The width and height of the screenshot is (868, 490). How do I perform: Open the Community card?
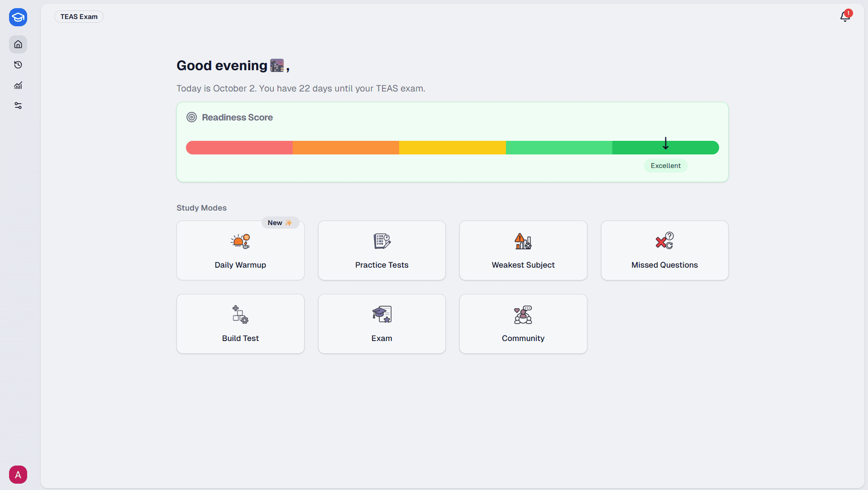click(x=523, y=324)
